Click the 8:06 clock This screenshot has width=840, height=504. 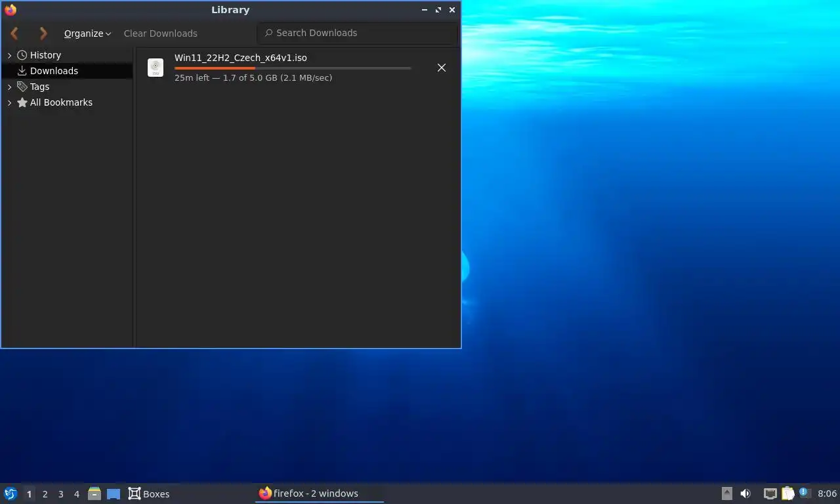coord(828,493)
